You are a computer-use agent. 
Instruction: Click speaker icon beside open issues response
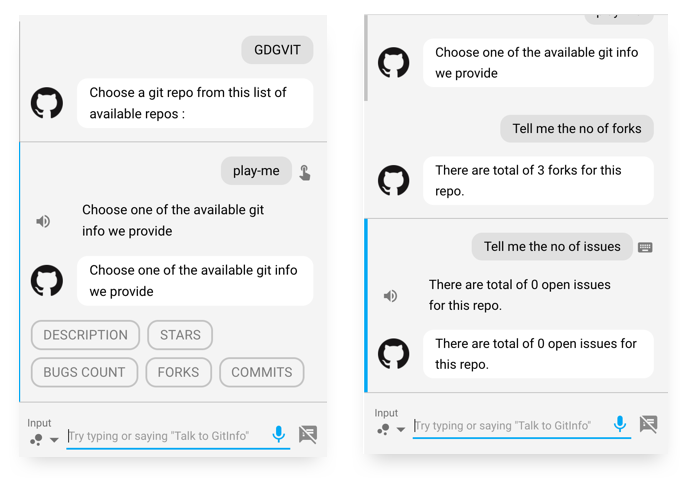point(390,295)
